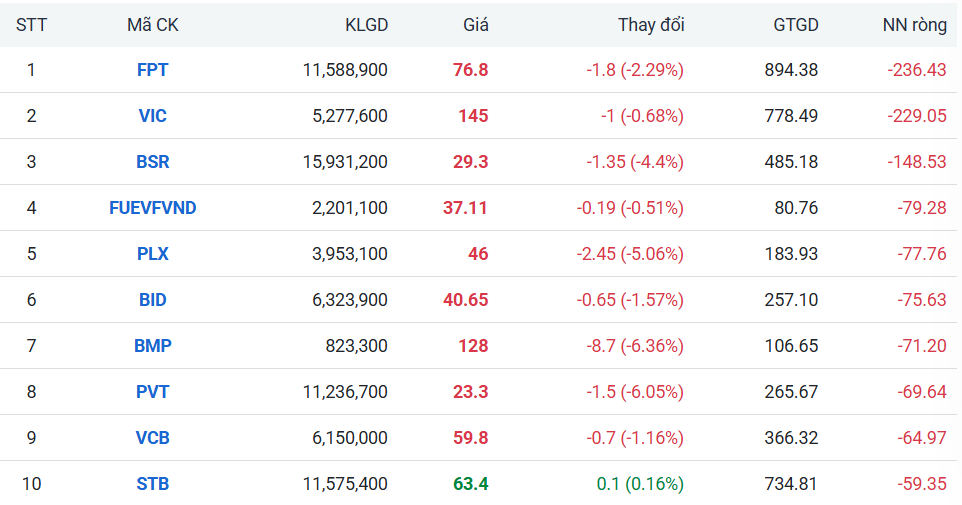The height and width of the screenshot is (505, 962).
Task: Select BMP net foreign value -71.20
Action: (922, 346)
